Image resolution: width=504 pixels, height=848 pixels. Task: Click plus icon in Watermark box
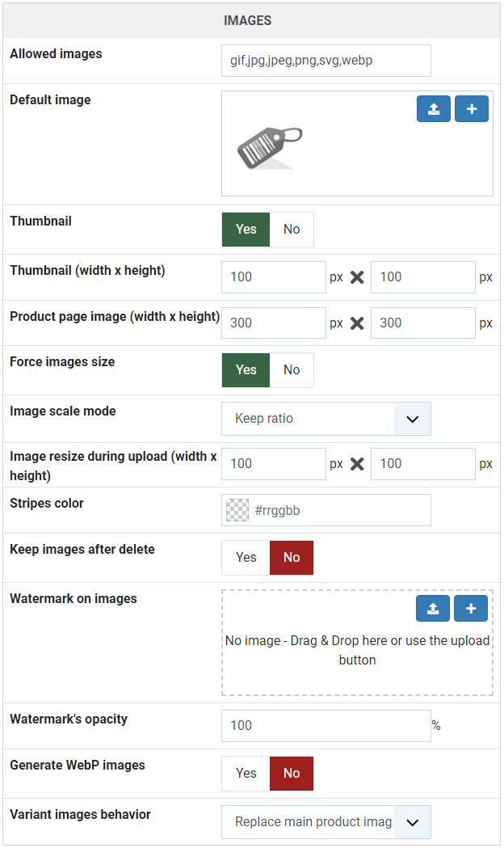(x=471, y=609)
